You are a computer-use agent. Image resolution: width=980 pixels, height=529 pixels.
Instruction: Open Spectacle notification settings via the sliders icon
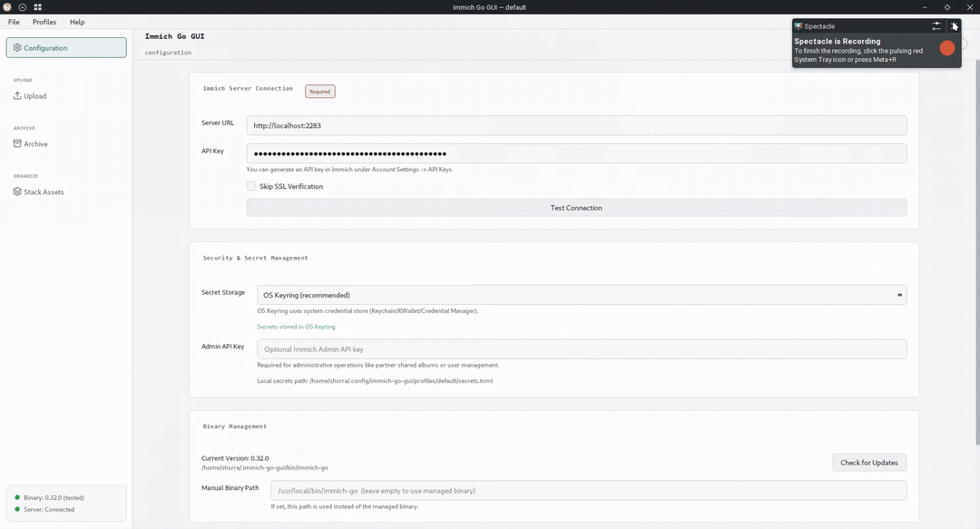pos(936,26)
